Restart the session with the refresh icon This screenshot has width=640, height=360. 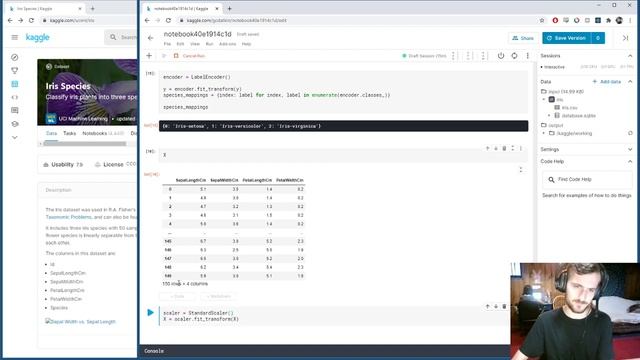coord(514,56)
